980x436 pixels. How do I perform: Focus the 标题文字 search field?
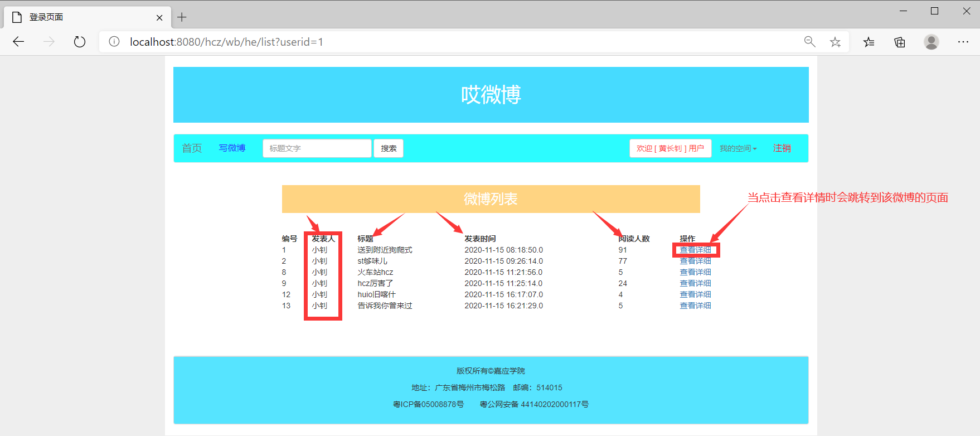(317, 148)
